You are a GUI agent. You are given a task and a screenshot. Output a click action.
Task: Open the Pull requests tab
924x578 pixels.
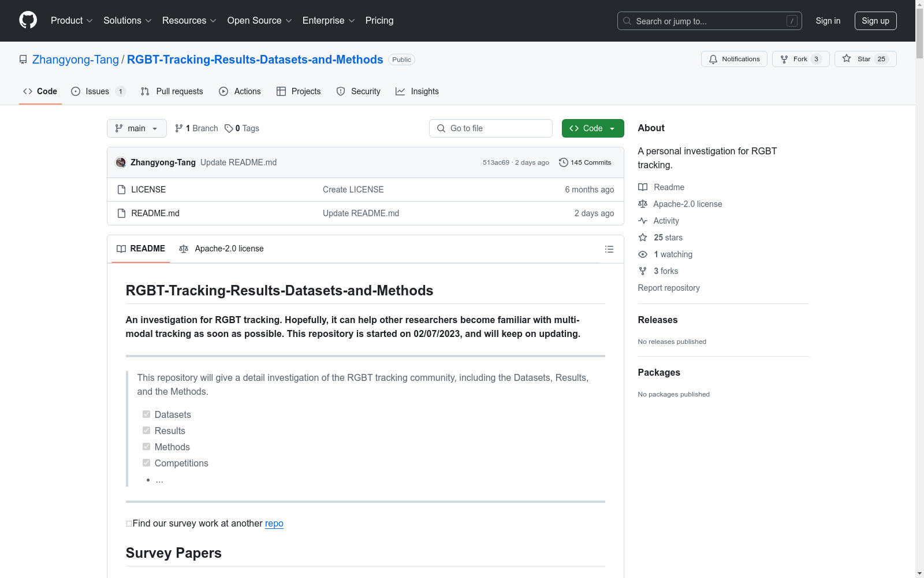pyautogui.click(x=172, y=91)
